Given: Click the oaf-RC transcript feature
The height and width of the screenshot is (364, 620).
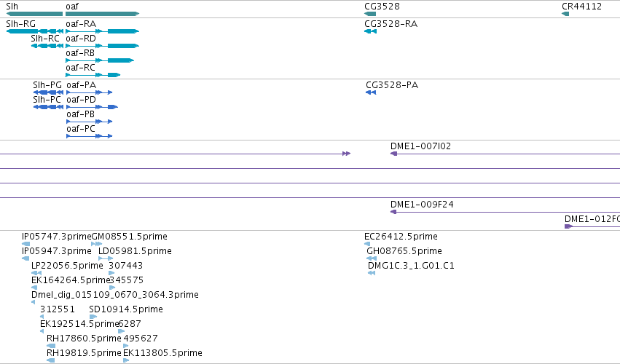Looking at the screenshot, I should tap(93, 75).
